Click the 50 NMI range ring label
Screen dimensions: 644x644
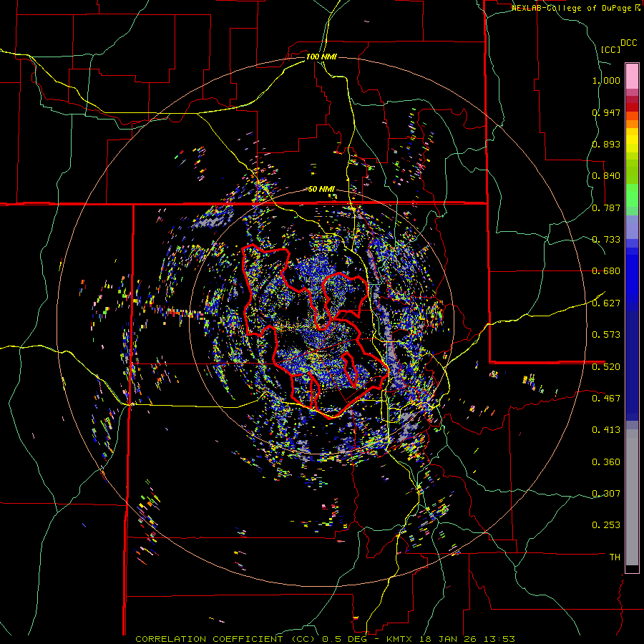321,190
